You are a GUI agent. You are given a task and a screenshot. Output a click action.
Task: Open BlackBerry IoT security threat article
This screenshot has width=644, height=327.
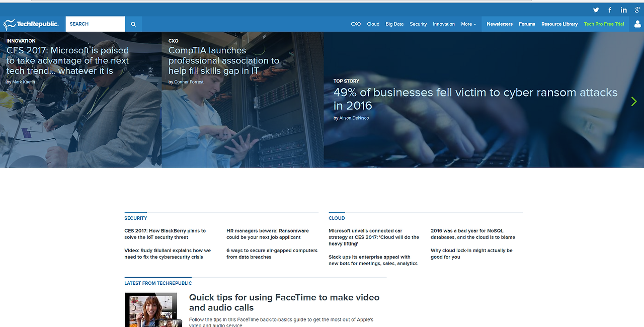point(165,234)
